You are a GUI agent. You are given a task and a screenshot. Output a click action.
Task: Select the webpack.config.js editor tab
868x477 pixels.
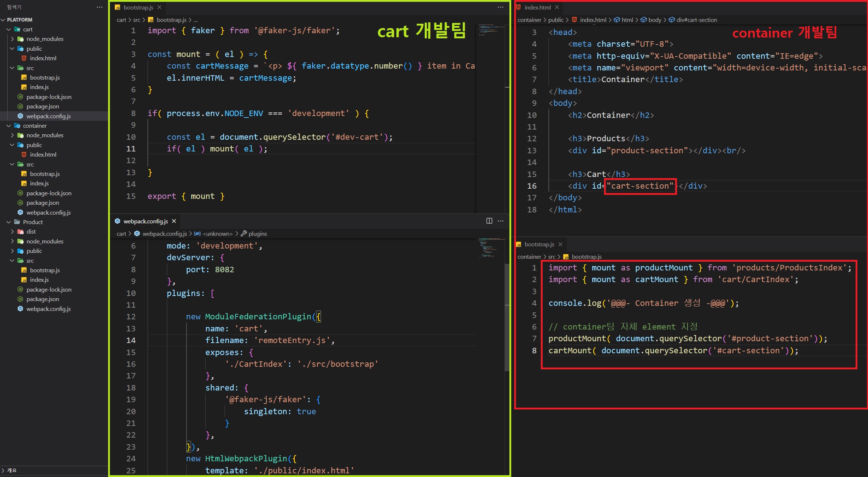(x=145, y=221)
